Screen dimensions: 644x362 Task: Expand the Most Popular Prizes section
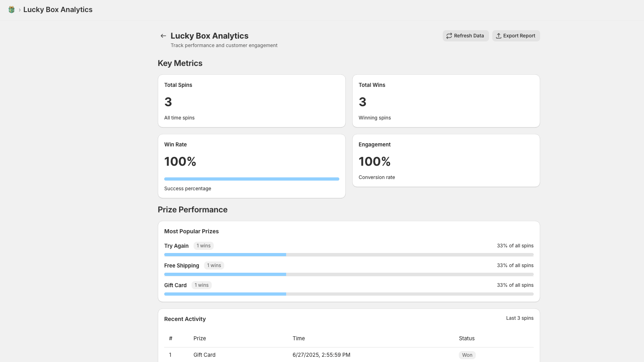[191, 231]
